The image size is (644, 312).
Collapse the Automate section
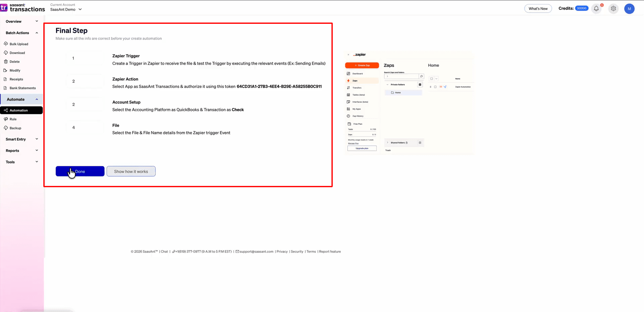click(x=22, y=99)
